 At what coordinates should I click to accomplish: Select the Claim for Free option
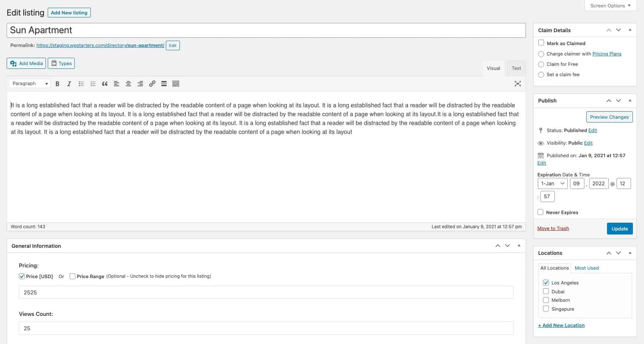(x=541, y=64)
